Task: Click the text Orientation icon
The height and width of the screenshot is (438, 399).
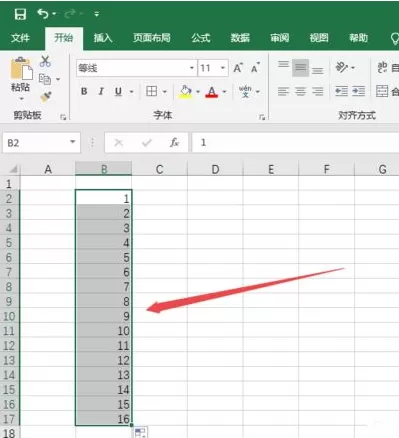Action: coord(341,68)
